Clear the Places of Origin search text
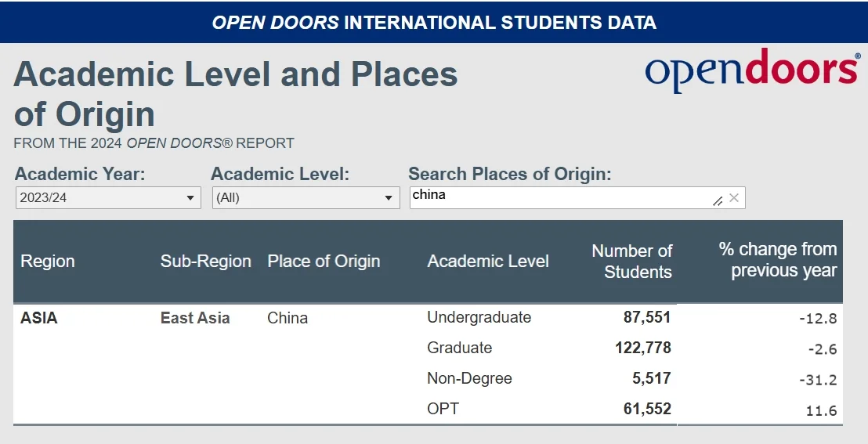The image size is (868, 444). point(734,198)
